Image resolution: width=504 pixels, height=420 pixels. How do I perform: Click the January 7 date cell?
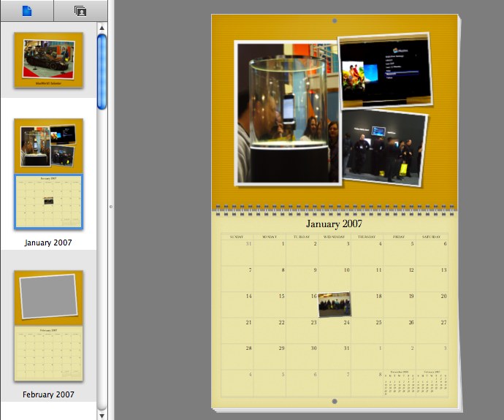tap(237, 279)
